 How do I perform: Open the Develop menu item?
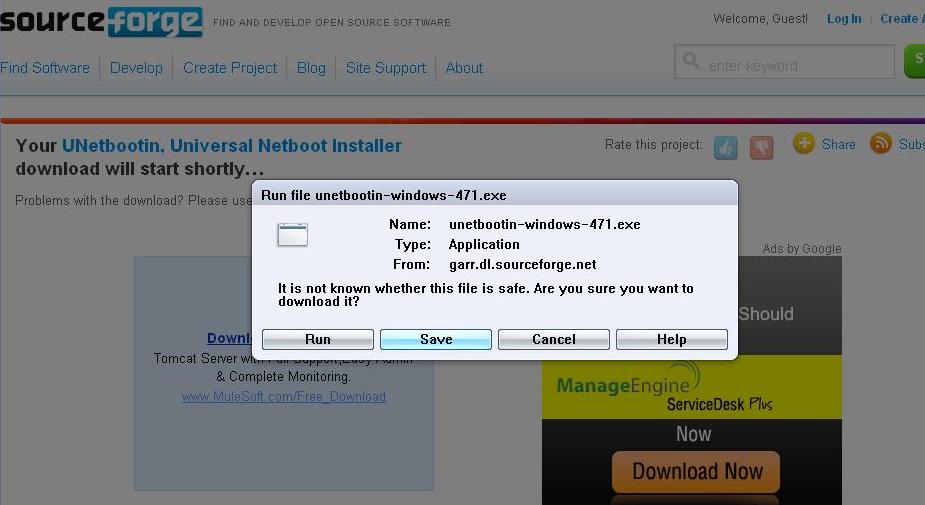pos(136,68)
